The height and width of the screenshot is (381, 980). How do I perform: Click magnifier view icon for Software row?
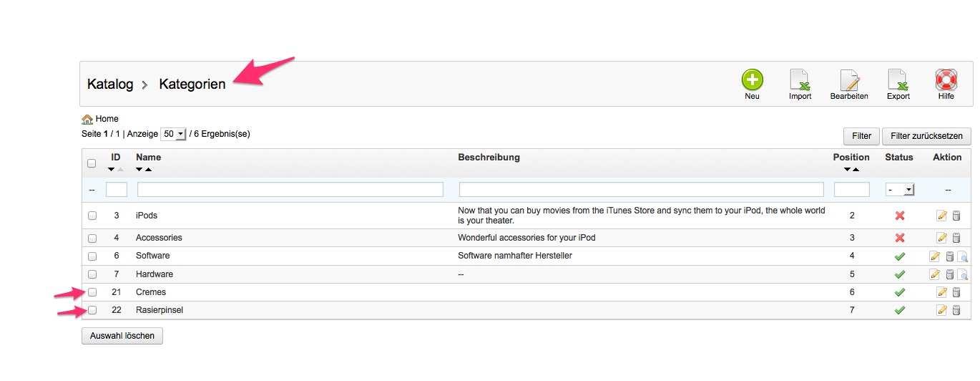point(963,256)
